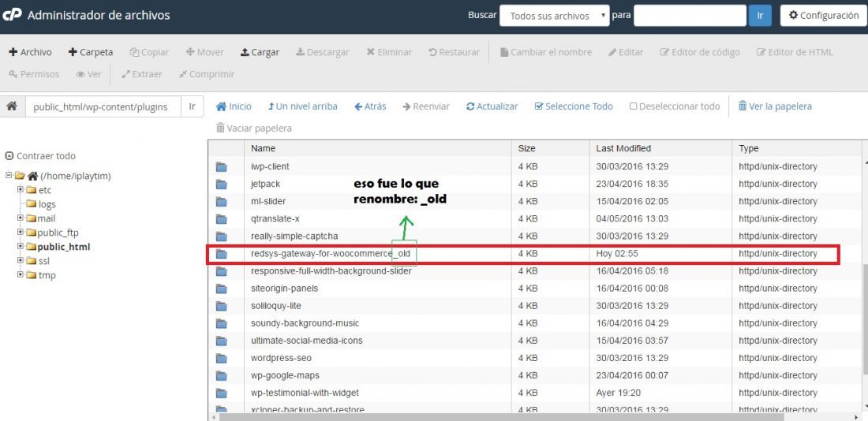Click the Atrás navigation link
Image resolution: width=868 pixels, height=421 pixels.
pos(370,106)
